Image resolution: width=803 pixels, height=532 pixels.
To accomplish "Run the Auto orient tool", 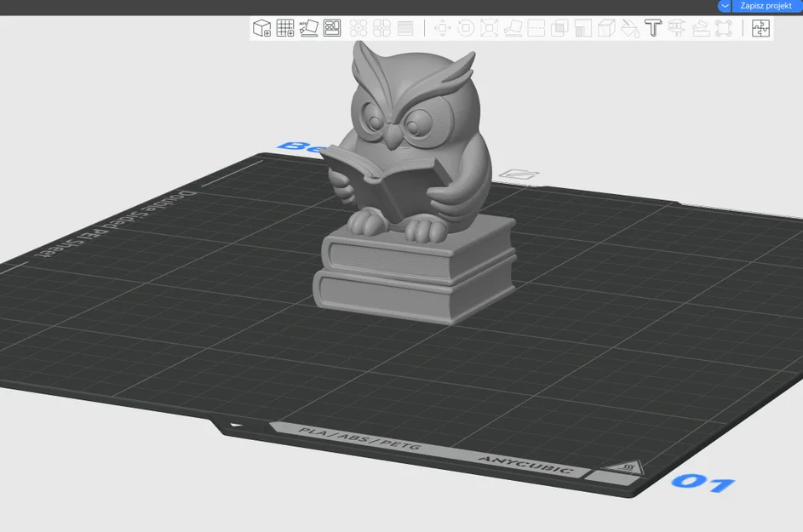I will pos(309,28).
